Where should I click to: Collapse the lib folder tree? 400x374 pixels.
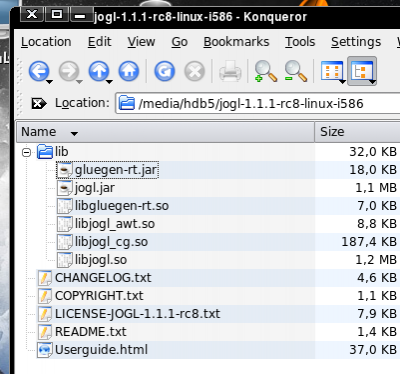click(x=26, y=153)
